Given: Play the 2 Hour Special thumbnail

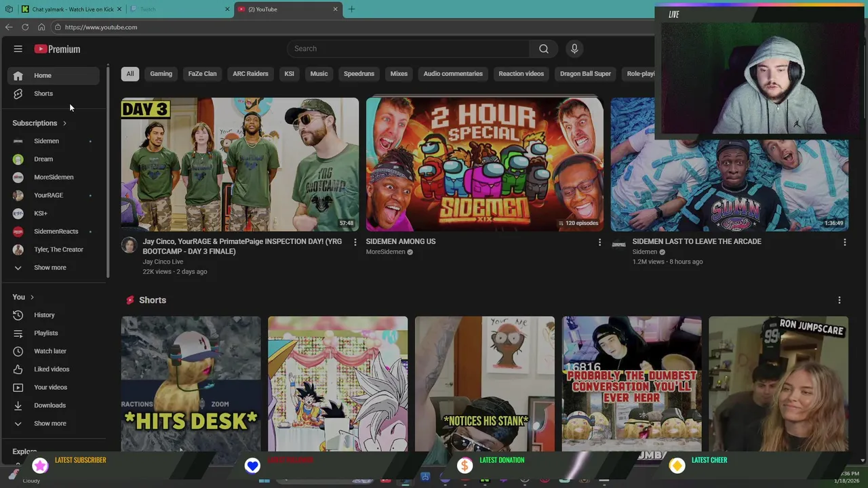Looking at the screenshot, I should click(484, 165).
